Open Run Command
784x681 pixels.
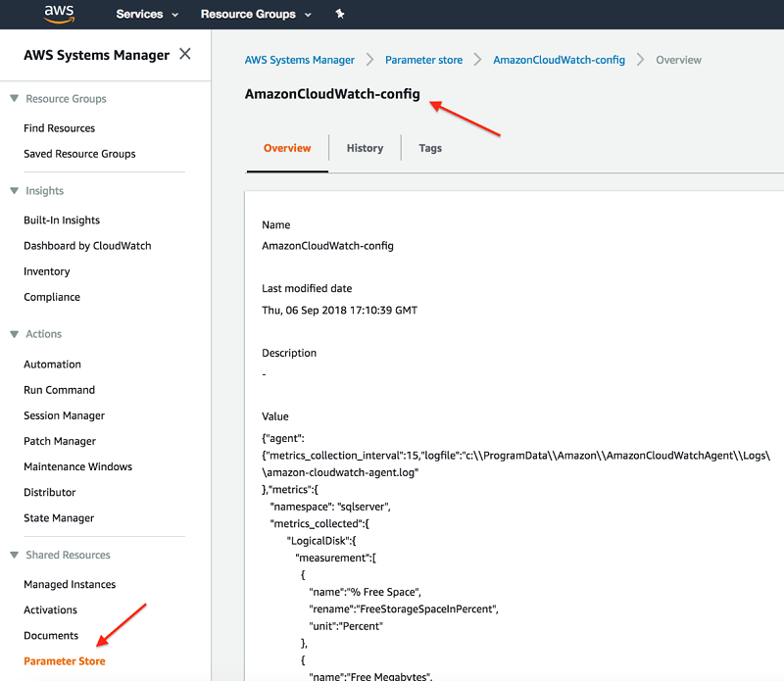coord(59,390)
